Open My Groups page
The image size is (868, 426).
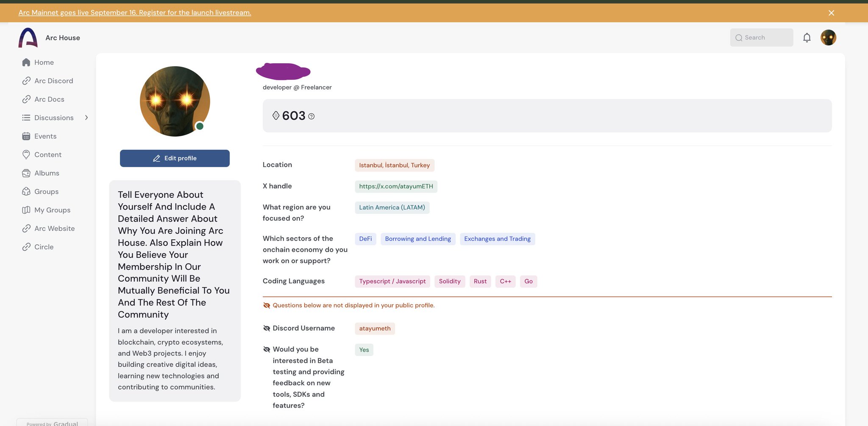(53, 210)
